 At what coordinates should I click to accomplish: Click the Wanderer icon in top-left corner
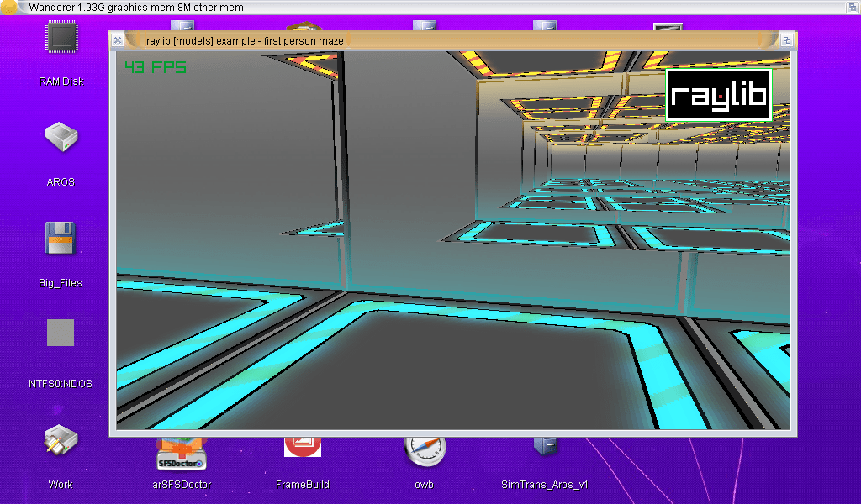point(10,8)
